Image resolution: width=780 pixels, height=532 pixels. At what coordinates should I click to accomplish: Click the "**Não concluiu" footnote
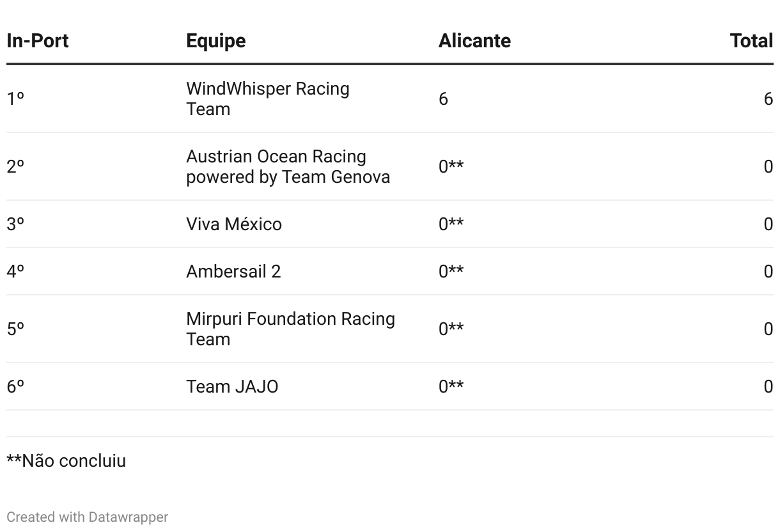point(66,461)
